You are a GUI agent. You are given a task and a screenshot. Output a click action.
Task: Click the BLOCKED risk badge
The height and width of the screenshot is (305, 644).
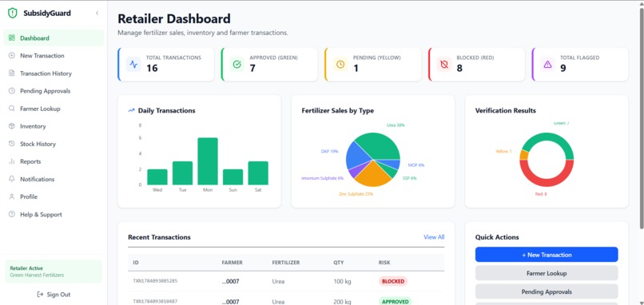point(393,281)
